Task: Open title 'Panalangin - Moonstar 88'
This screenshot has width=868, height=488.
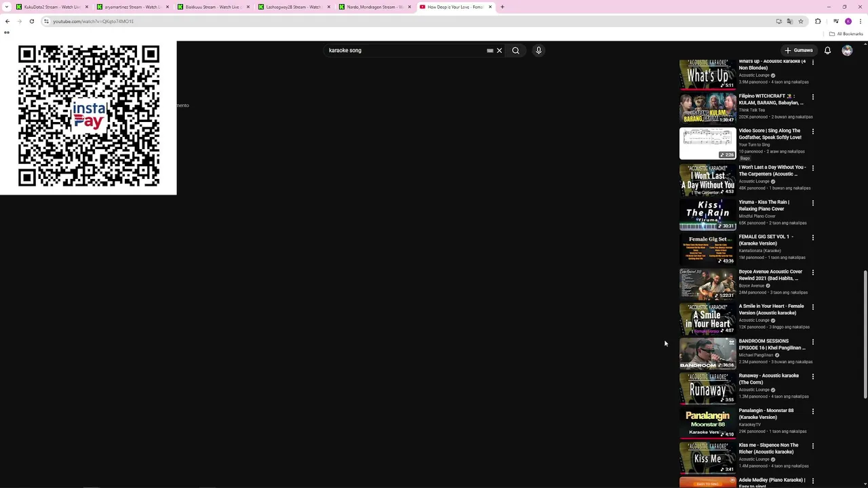Action: [766, 413]
